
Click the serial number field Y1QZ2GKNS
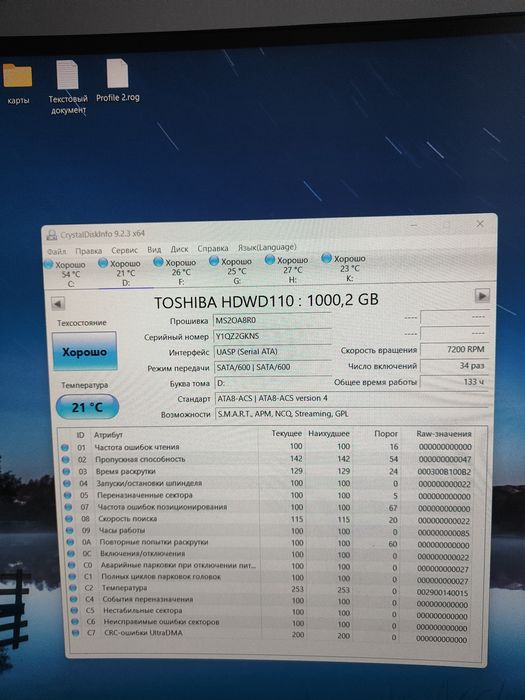(x=272, y=336)
